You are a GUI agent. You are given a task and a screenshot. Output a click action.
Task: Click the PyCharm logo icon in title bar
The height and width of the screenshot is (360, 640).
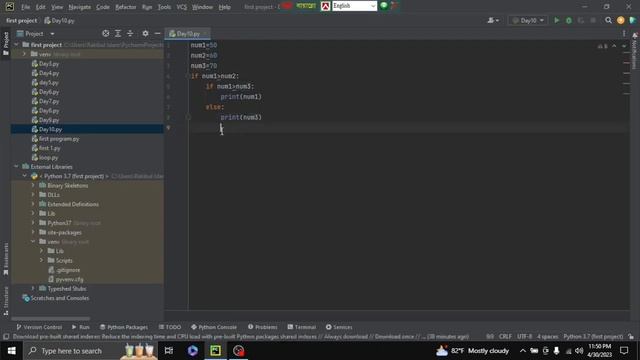[9, 7]
